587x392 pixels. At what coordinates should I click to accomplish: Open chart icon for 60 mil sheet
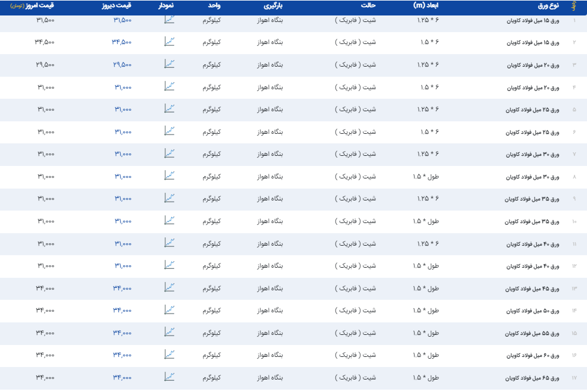[x=169, y=354]
